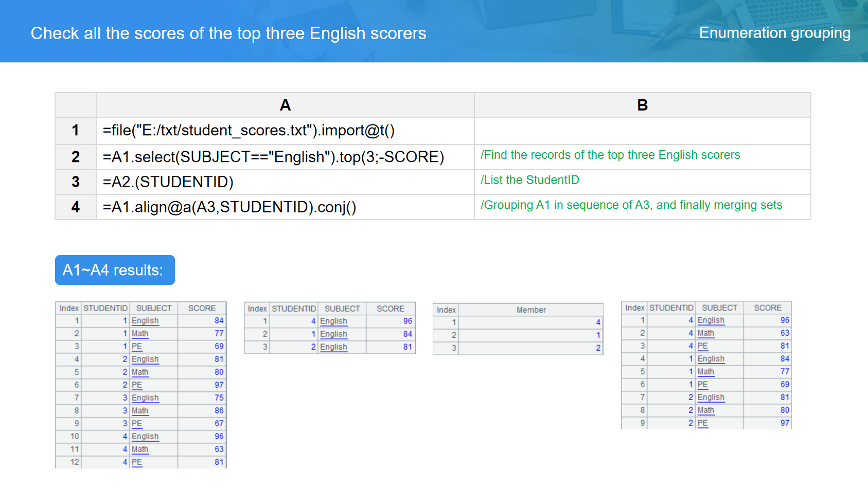Click score 86 in the first results table
Viewport: 868px width, 488px height.
(x=219, y=411)
